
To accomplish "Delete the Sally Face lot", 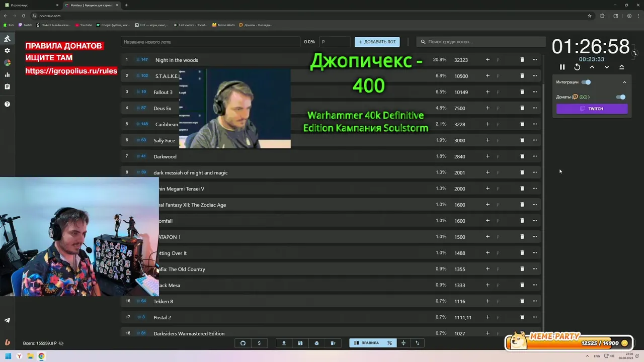I will 522,140.
